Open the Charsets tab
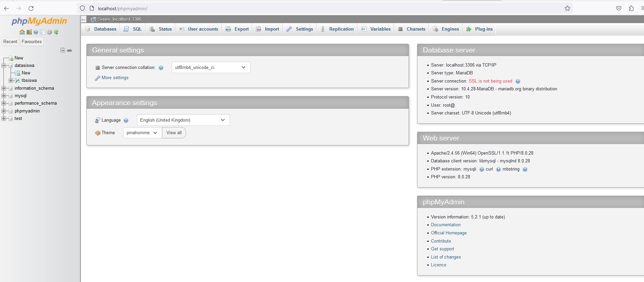This screenshot has width=644, height=282. [x=412, y=29]
